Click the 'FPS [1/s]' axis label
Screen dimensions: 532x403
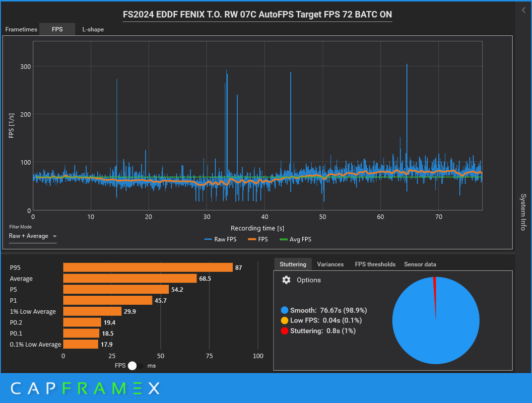point(12,125)
